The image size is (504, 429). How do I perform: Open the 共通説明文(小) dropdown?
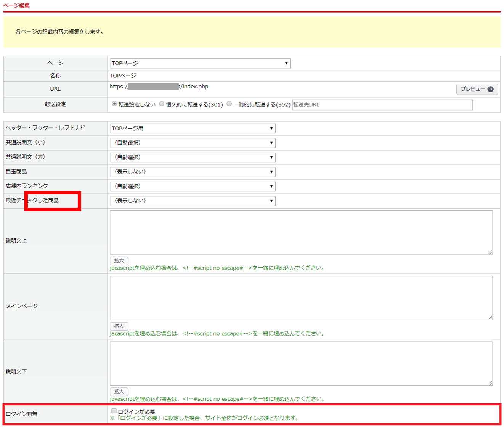pyautogui.click(x=192, y=143)
